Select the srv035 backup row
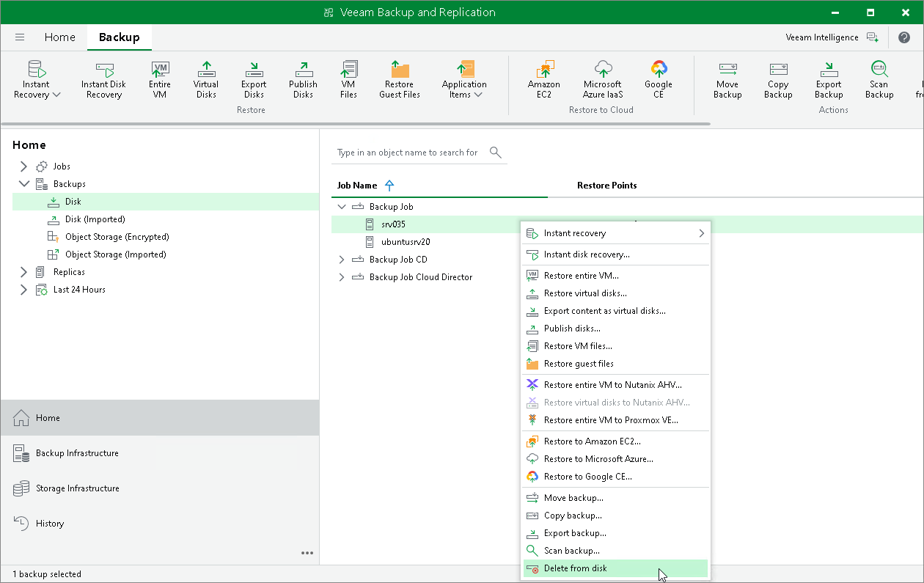The height and width of the screenshot is (583, 924). (x=425, y=224)
